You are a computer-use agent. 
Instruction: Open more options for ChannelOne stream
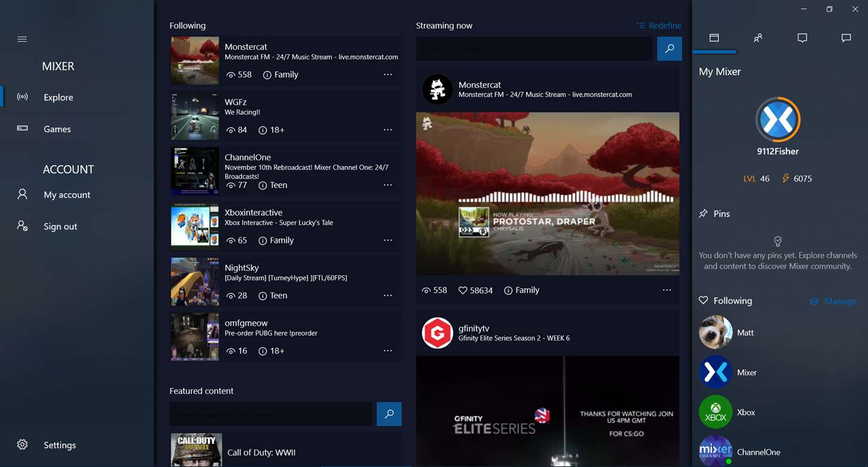(x=388, y=185)
